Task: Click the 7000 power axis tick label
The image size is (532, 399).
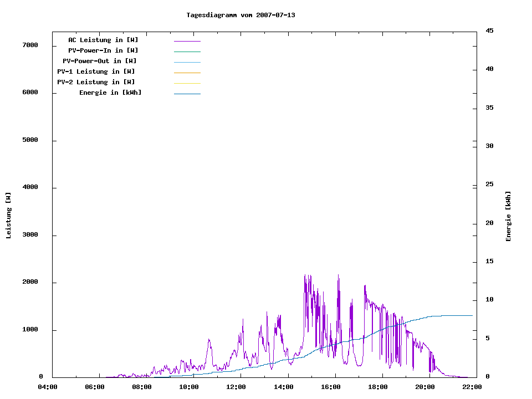Action: pos(30,45)
